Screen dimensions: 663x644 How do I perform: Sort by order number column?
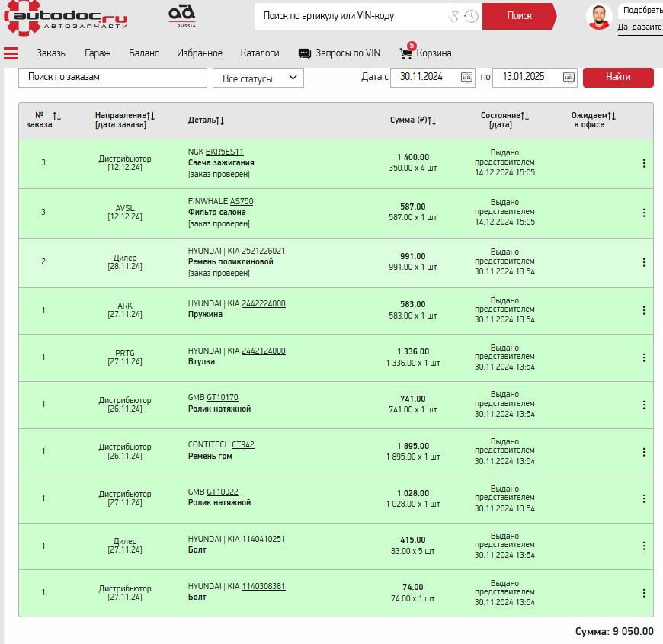click(56, 116)
